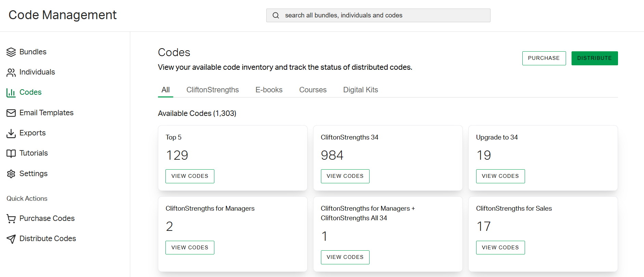Click the 984 count in CliftonStrengths 34
The height and width of the screenshot is (277, 644).
332,155
